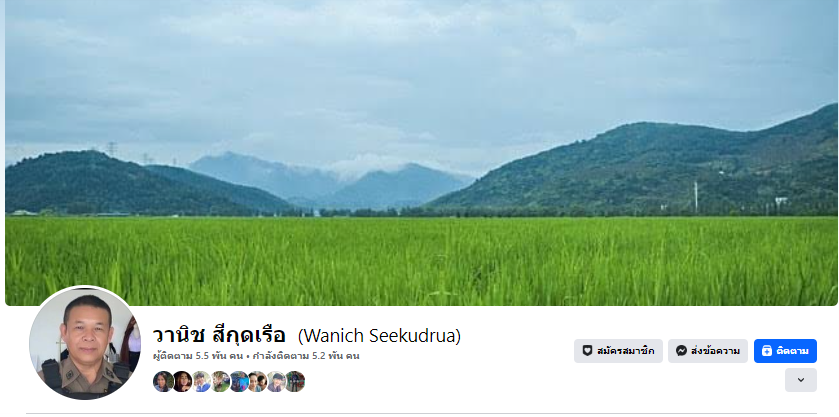Send a message via ส่งข้อความ label
This screenshot has height=417, width=839.
tap(715, 351)
